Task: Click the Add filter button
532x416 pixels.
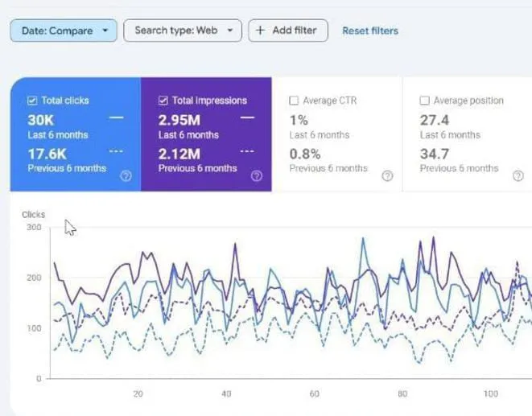Action: (x=288, y=31)
